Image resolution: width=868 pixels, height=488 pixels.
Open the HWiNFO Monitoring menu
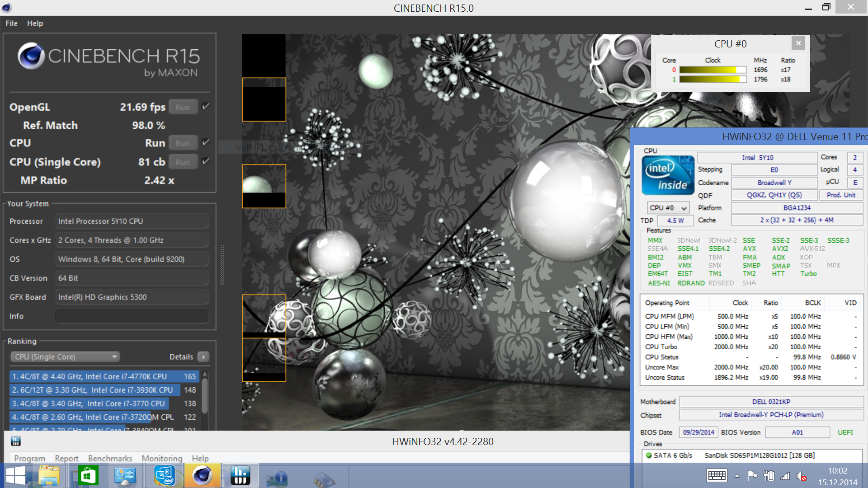tap(162, 458)
